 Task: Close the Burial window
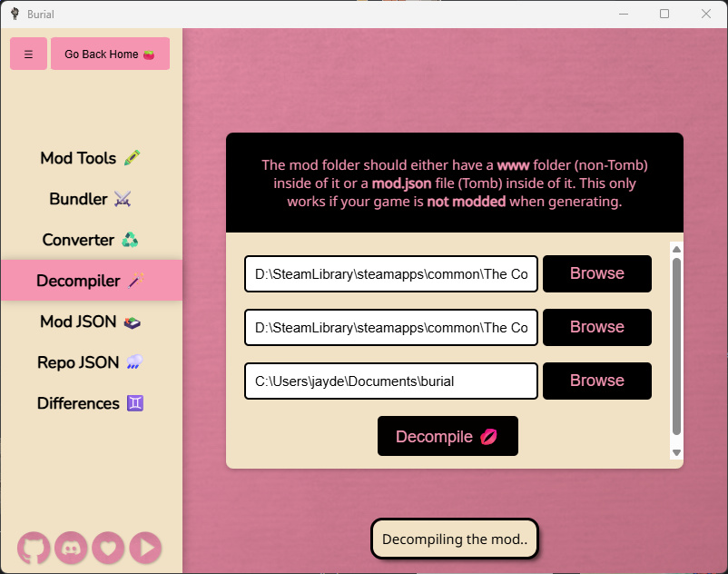click(705, 14)
